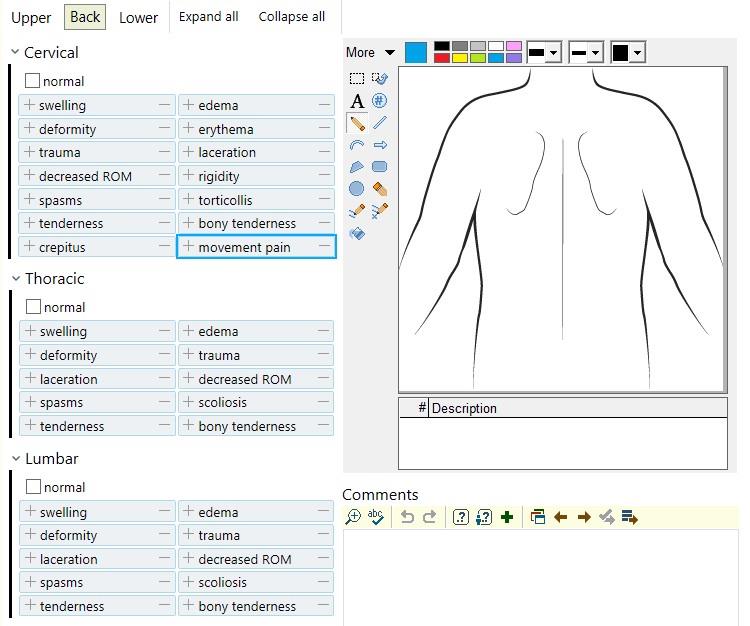Run spell check in Comments toolbar
The width and height of the screenshot is (750, 626).
(376, 517)
